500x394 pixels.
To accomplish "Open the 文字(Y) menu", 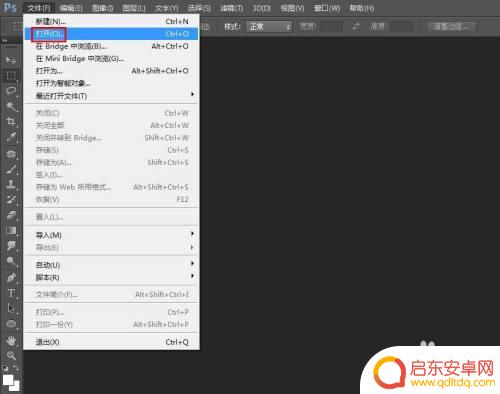I will [166, 8].
